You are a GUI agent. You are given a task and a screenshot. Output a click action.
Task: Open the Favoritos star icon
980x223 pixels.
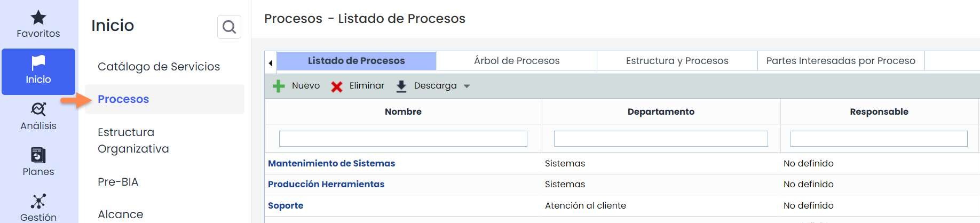[x=38, y=18]
